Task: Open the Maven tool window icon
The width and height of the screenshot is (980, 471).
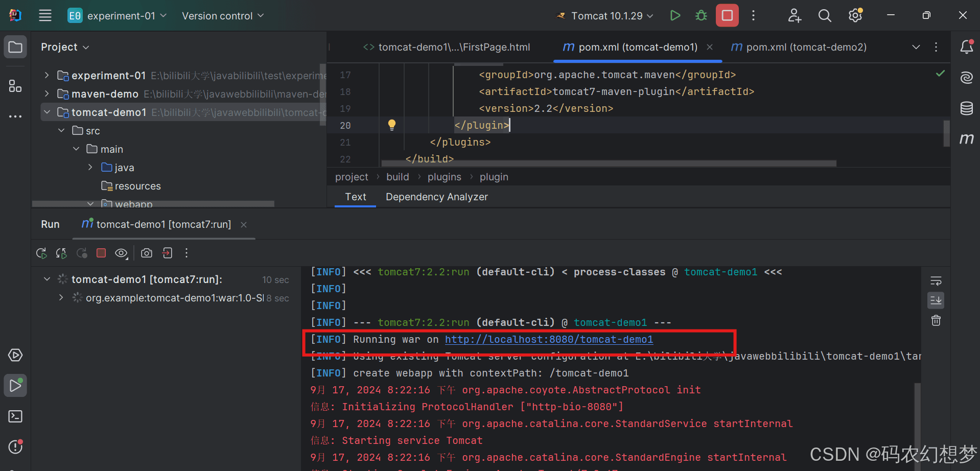Action: tap(966, 138)
